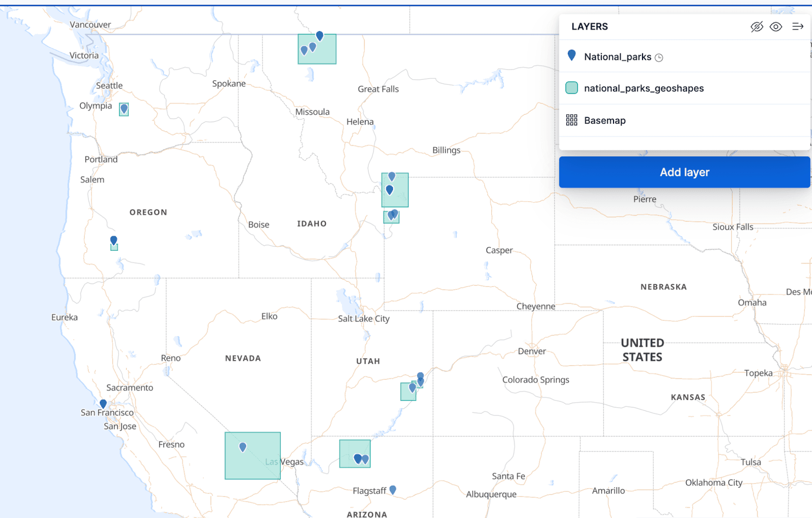Click the Denver city label on map
The width and height of the screenshot is (812, 518).
531,351
